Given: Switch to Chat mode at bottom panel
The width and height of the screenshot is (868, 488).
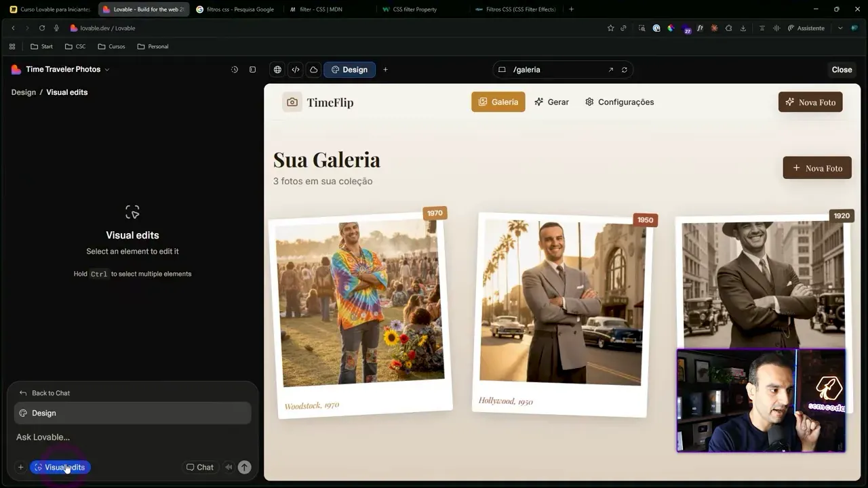Looking at the screenshot, I should tap(200, 467).
